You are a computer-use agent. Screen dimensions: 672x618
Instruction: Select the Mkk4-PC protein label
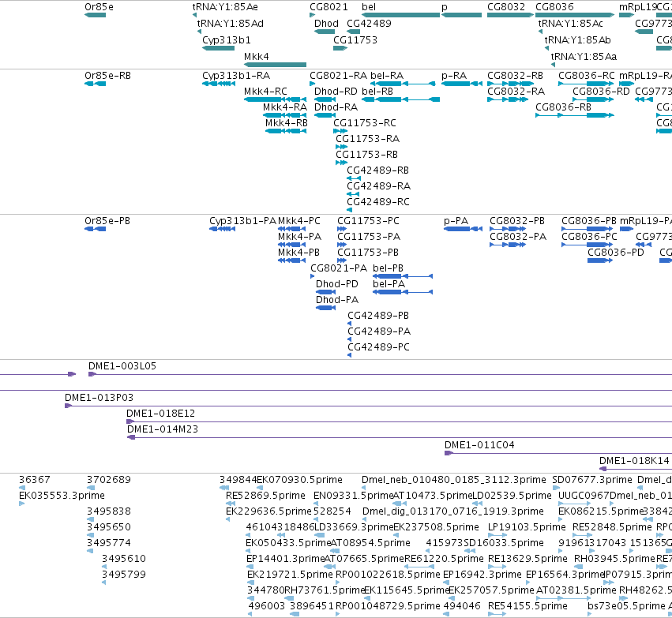[299, 221]
